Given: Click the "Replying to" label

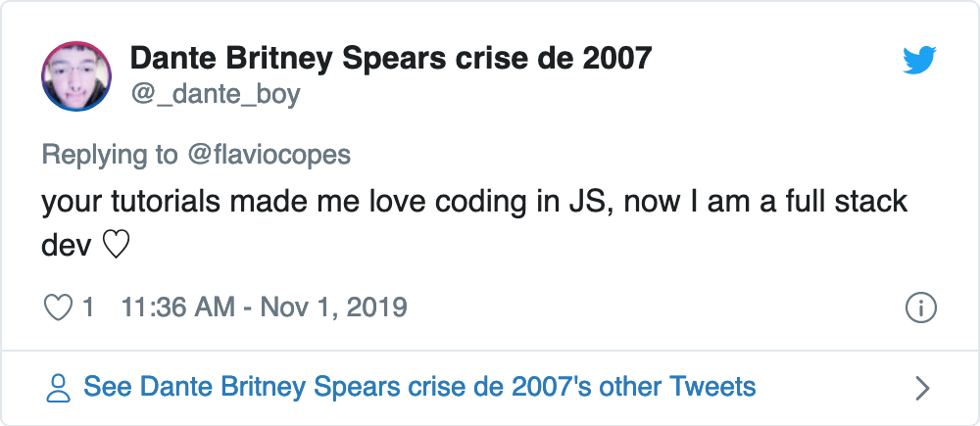Looking at the screenshot, I should [110, 155].
